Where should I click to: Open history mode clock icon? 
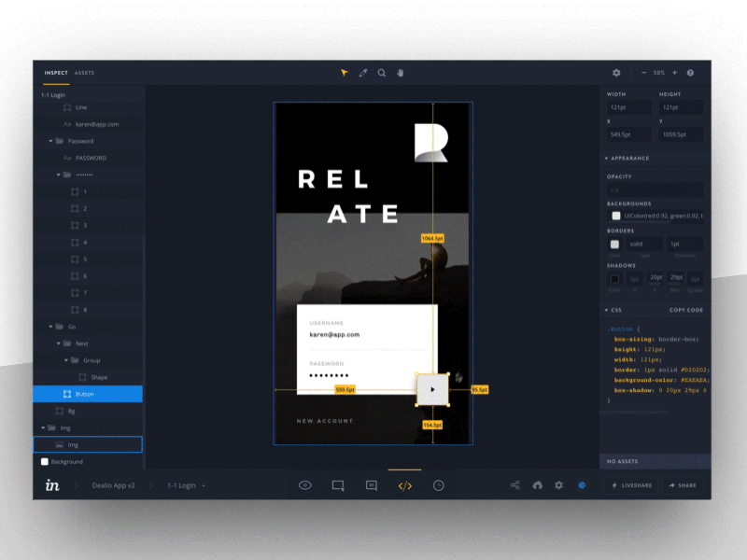point(439,485)
